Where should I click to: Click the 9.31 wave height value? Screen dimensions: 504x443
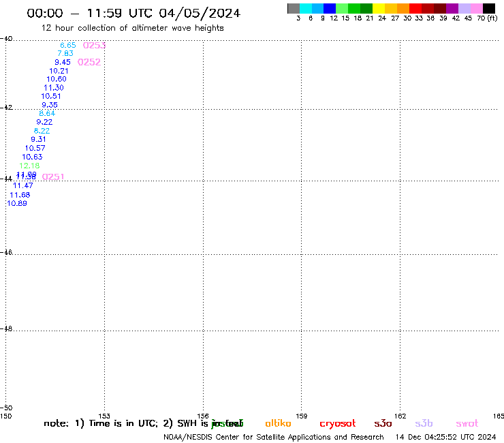(x=38, y=139)
